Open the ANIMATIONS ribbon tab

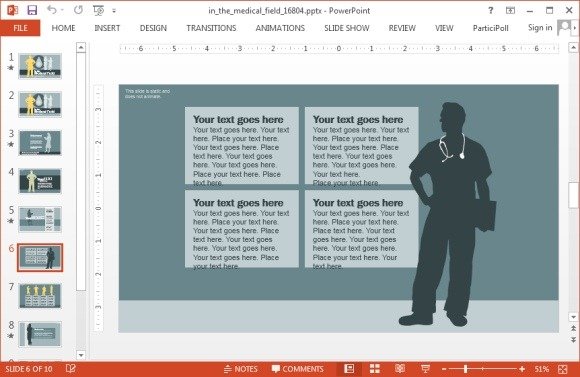[280, 28]
